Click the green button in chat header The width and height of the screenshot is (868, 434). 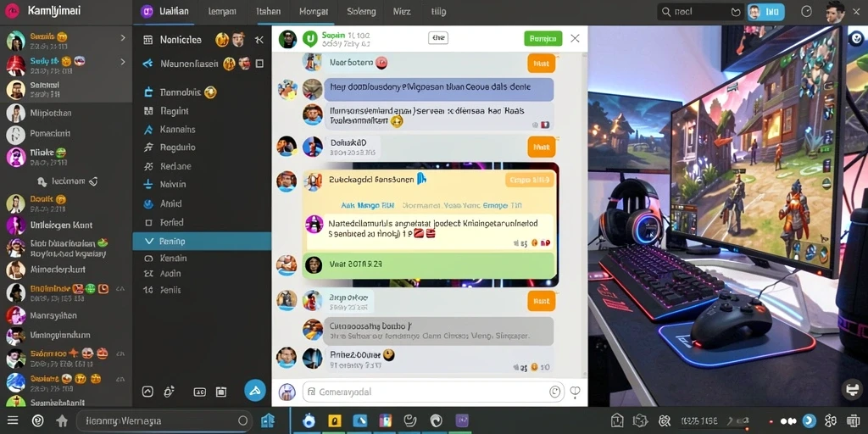click(542, 38)
